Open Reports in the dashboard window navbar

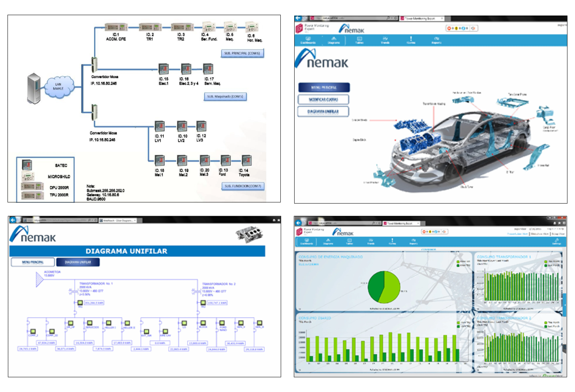click(413, 242)
